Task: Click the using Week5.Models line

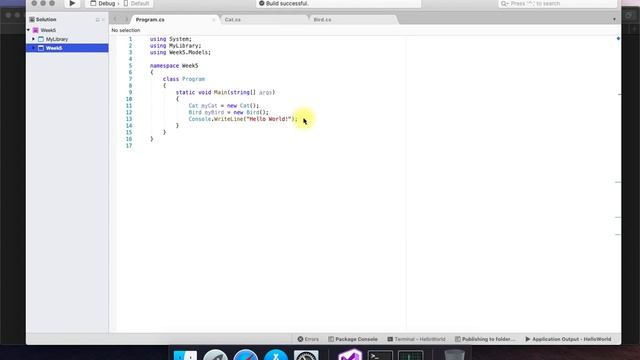Action: 180,52
